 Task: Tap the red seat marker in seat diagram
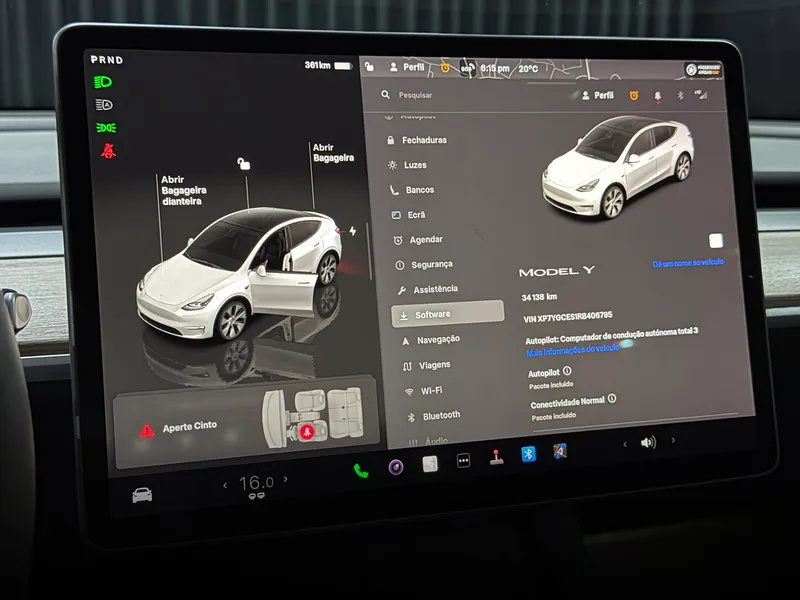tap(306, 432)
